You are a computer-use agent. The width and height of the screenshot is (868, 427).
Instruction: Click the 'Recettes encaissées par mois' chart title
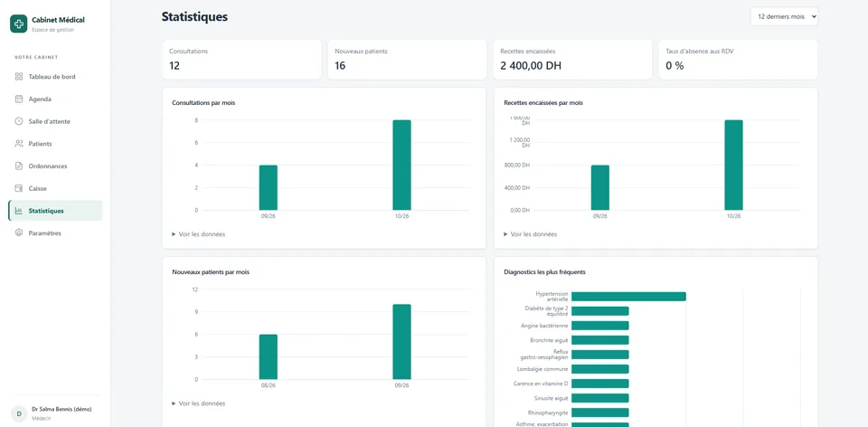tap(543, 103)
